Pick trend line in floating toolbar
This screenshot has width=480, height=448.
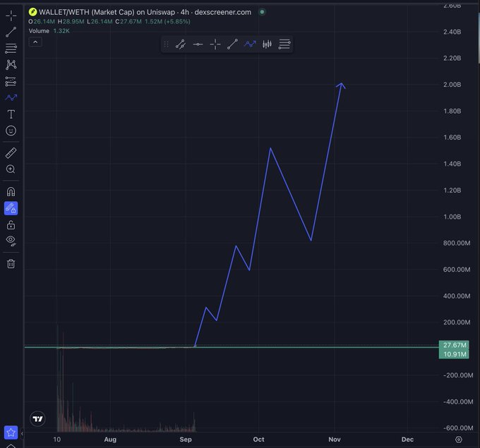point(232,44)
